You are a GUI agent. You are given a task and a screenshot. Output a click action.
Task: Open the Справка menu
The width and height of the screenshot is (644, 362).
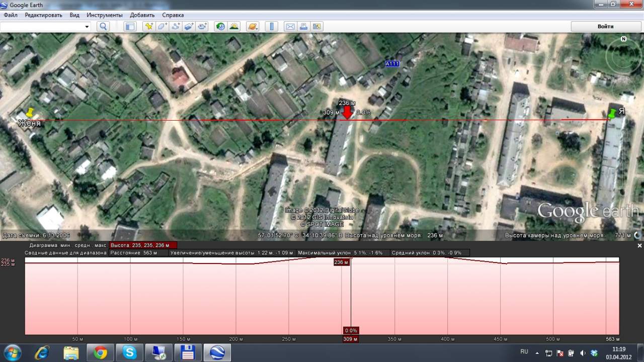point(173,15)
